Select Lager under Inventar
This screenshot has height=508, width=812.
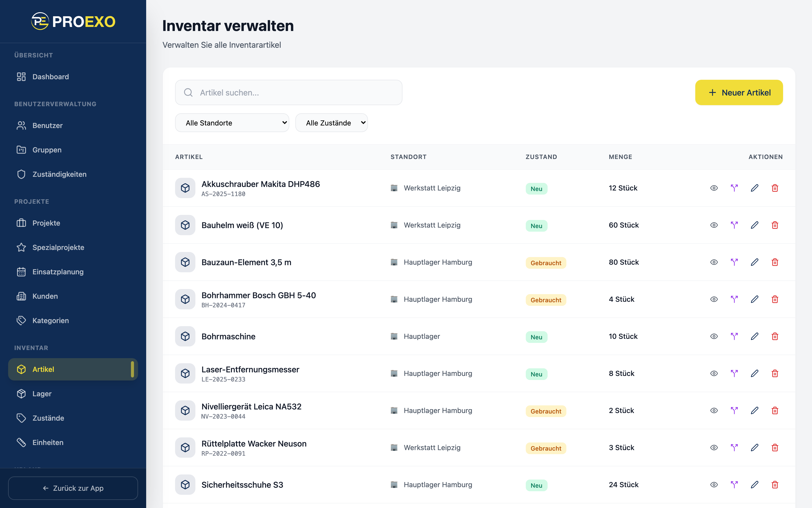tap(73, 393)
